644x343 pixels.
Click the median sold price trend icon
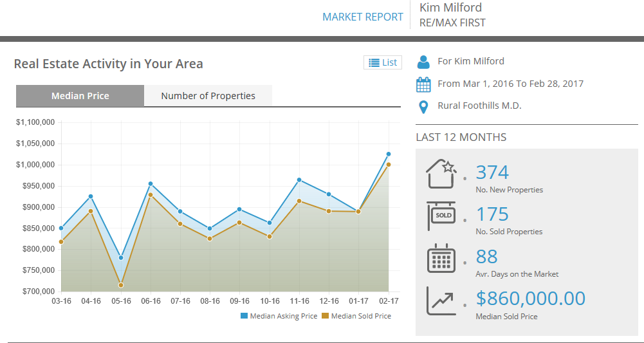[441, 301]
